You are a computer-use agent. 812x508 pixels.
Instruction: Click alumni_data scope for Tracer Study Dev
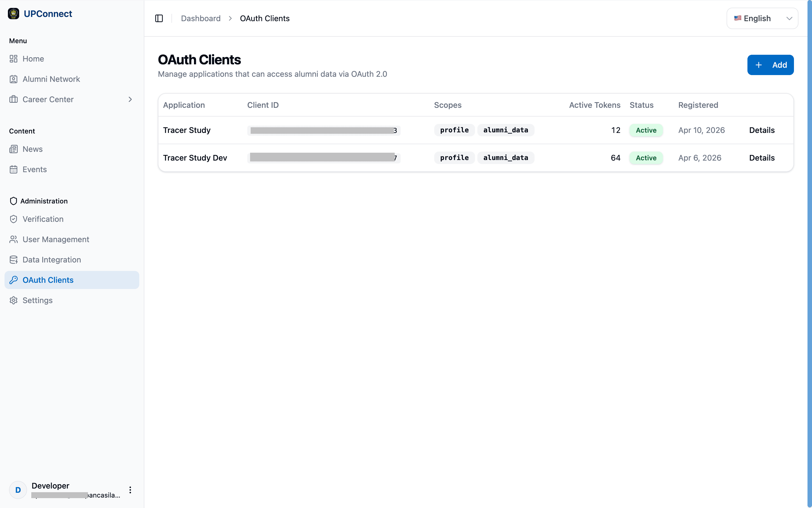(506, 158)
